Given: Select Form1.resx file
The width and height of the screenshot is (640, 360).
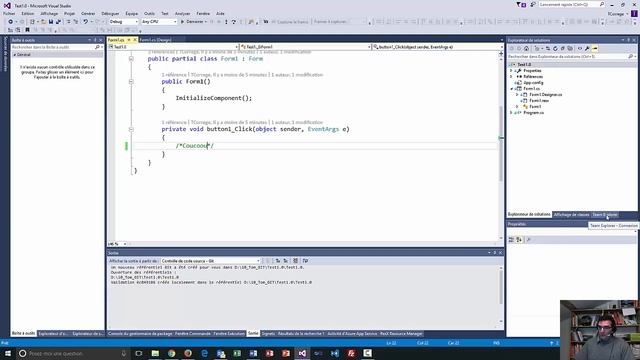Looking at the screenshot, I should pyautogui.click(x=539, y=101).
